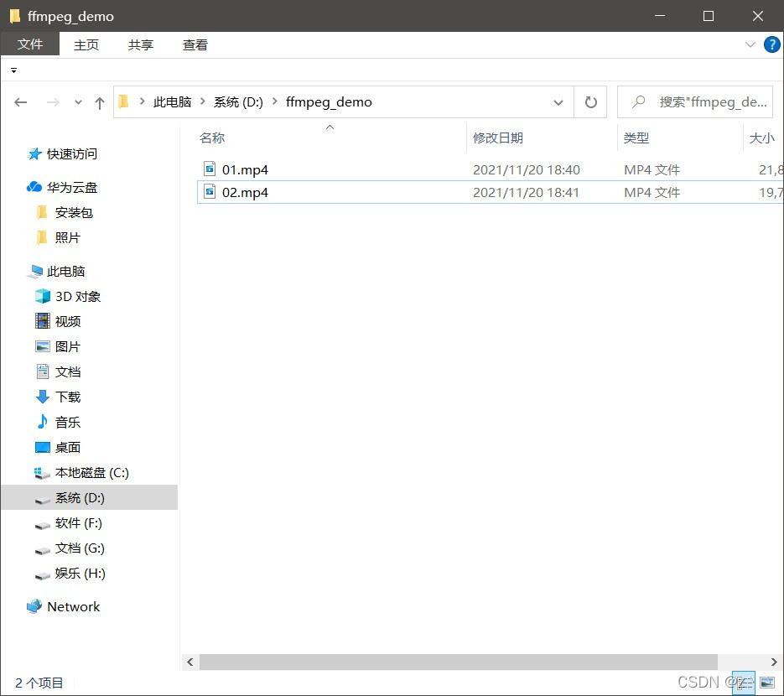This screenshot has height=696, width=784.
Task: Open 音乐 in the sidebar
Action: pos(68,422)
